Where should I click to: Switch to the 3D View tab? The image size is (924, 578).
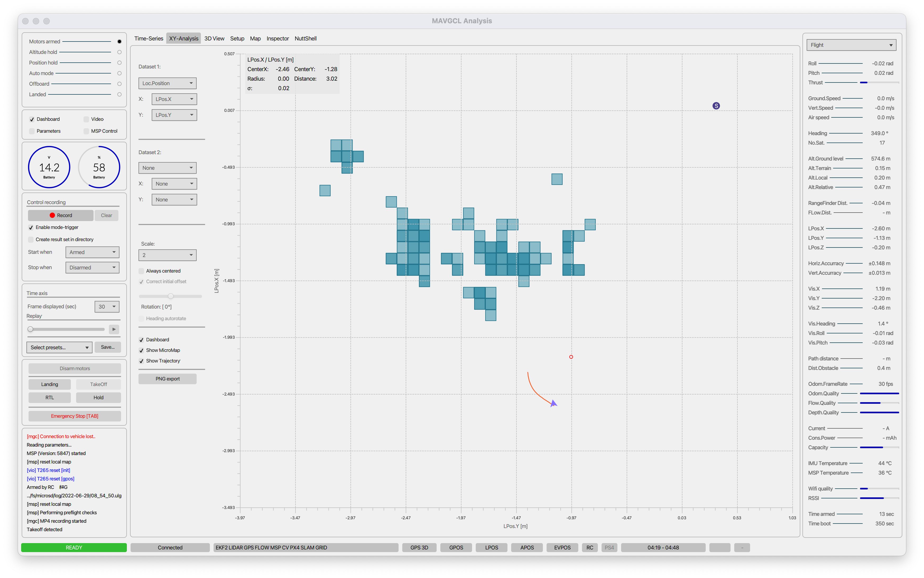(x=214, y=39)
